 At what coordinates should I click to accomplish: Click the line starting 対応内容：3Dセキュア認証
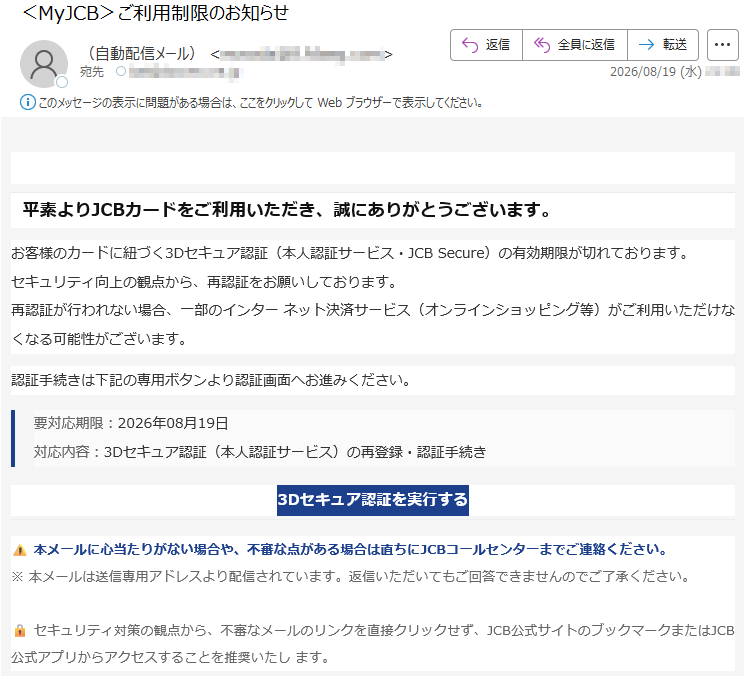(260, 452)
